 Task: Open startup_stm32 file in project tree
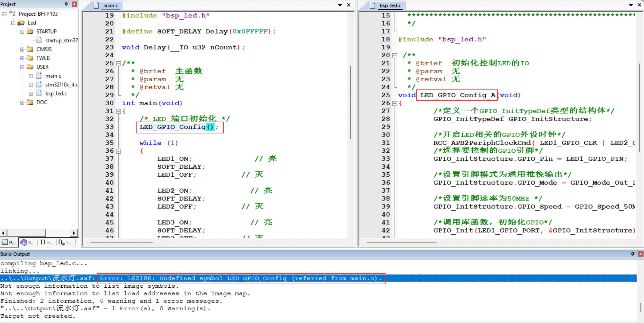(x=61, y=40)
